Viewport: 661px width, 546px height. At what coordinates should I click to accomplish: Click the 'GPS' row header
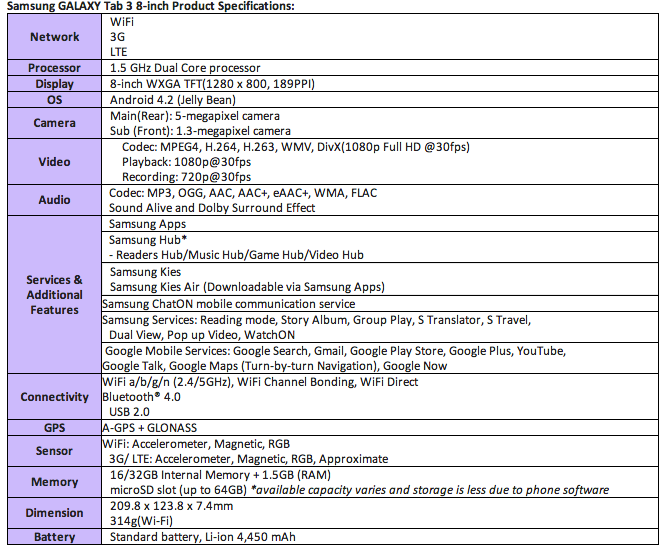click(x=54, y=428)
